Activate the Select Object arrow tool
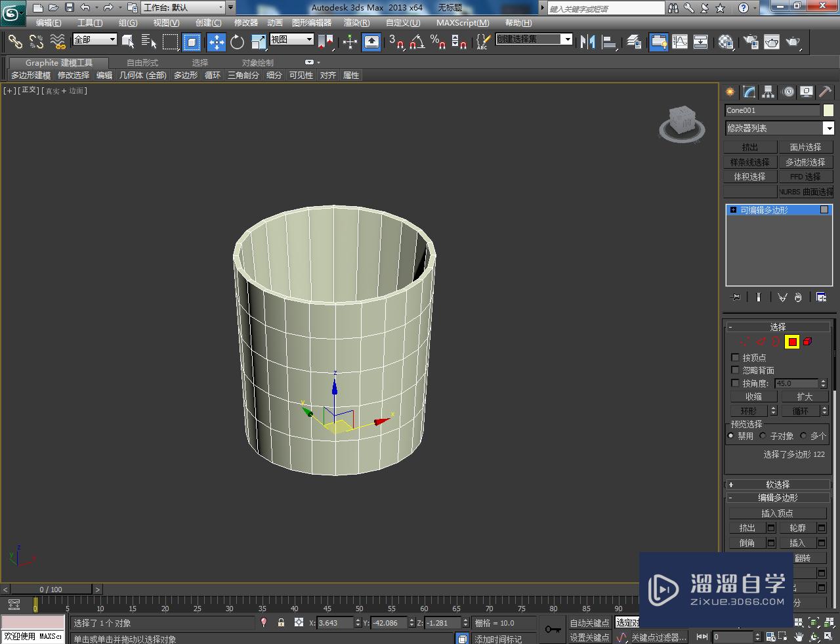The height and width of the screenshot is (644, 840). click(129, 42)
